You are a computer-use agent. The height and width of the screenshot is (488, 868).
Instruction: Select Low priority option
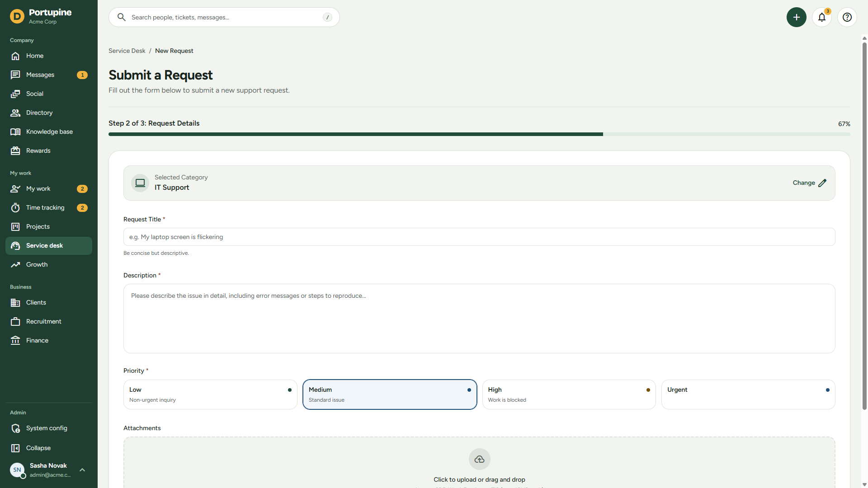point(210,394)
